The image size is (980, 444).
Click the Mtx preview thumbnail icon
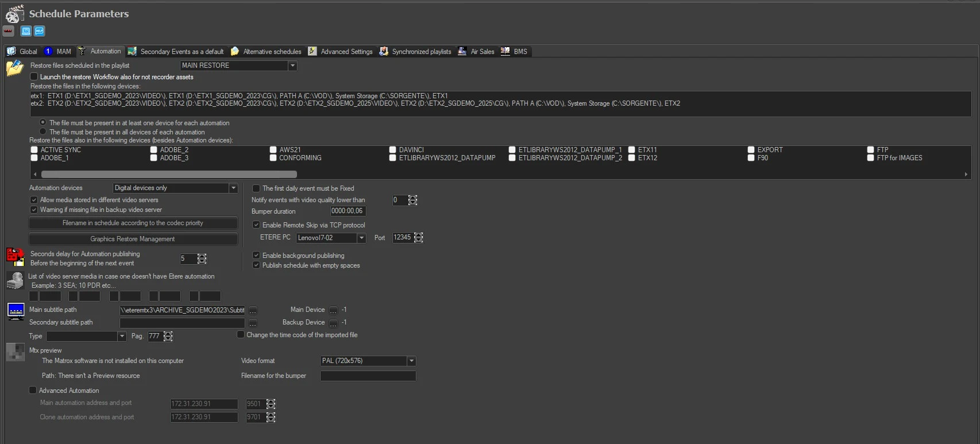pos(16,352)
